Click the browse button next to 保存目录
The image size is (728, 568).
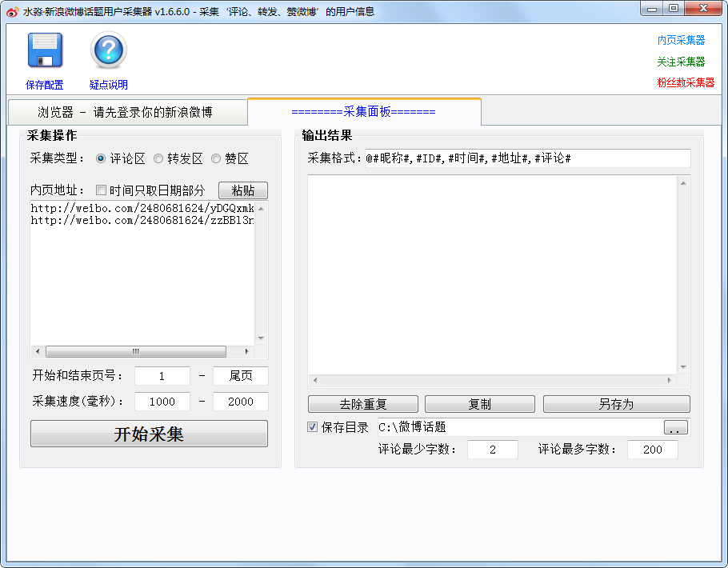pyautogui.click(x=675, y=428)
